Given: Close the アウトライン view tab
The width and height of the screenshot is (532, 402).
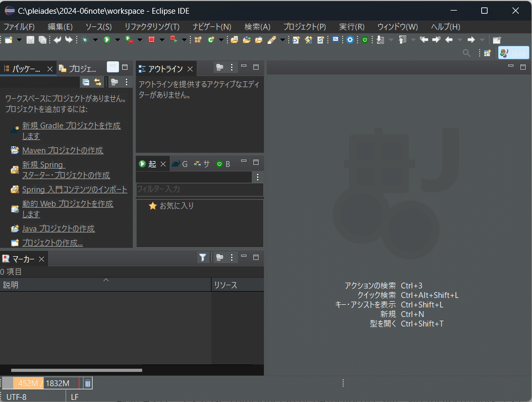Looking at the screenshot, I should click(x=190, y=69).
